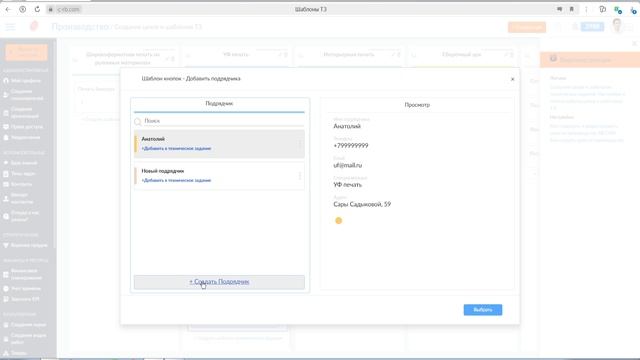Image resolution: width=640 pixels, height=360 pixels.
Task: Click the УФ печать column header
Action: pos(236,54)
